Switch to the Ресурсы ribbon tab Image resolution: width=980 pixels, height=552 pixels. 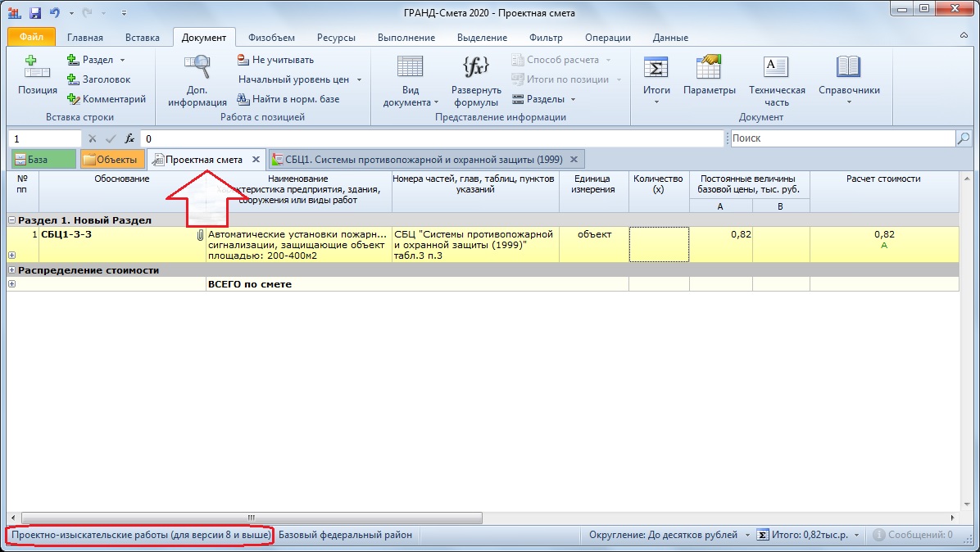336,38
